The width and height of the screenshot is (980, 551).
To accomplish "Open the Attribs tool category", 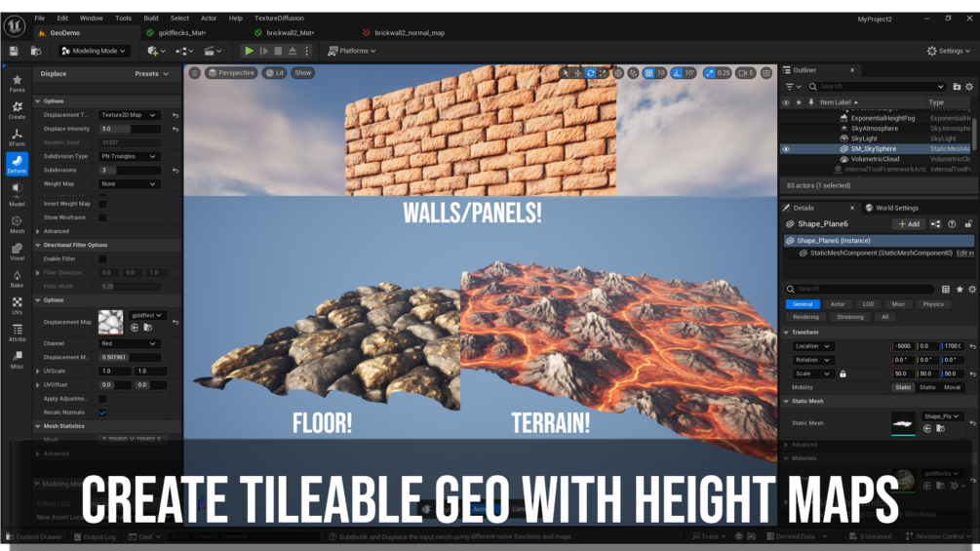I will pos(17,333).
